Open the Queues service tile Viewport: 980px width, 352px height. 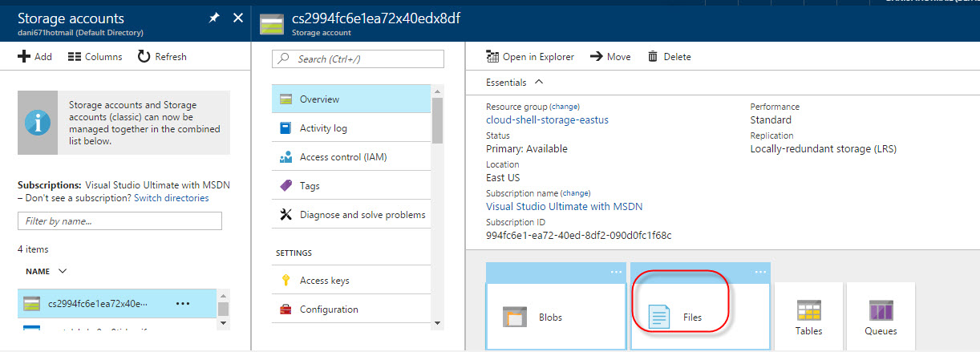coord(881,317)
